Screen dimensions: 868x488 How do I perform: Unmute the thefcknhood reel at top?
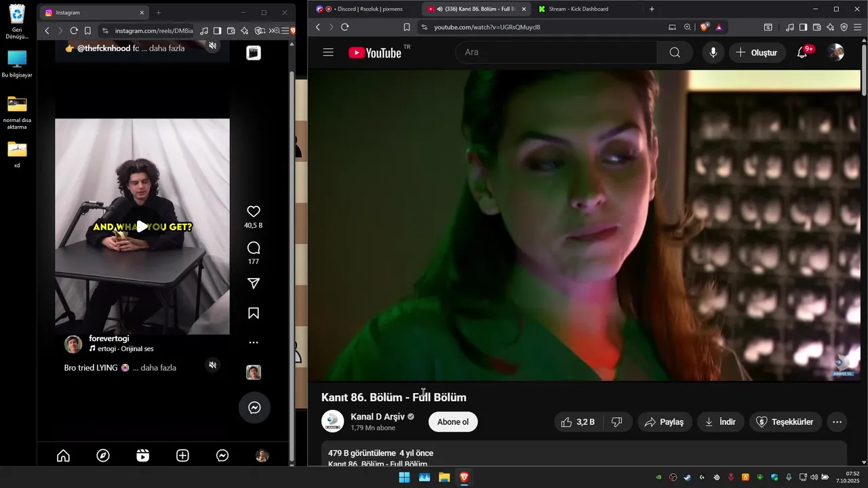point(212,45)
